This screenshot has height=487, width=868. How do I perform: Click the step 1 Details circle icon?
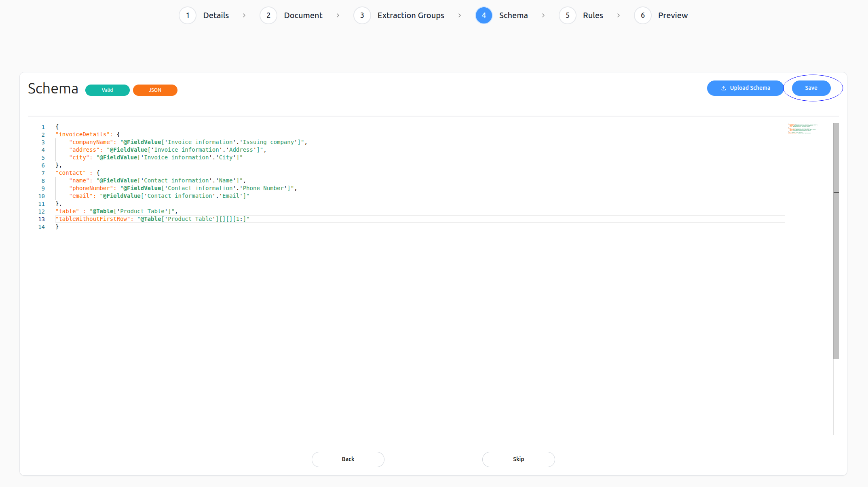click(x=188, y=15)
